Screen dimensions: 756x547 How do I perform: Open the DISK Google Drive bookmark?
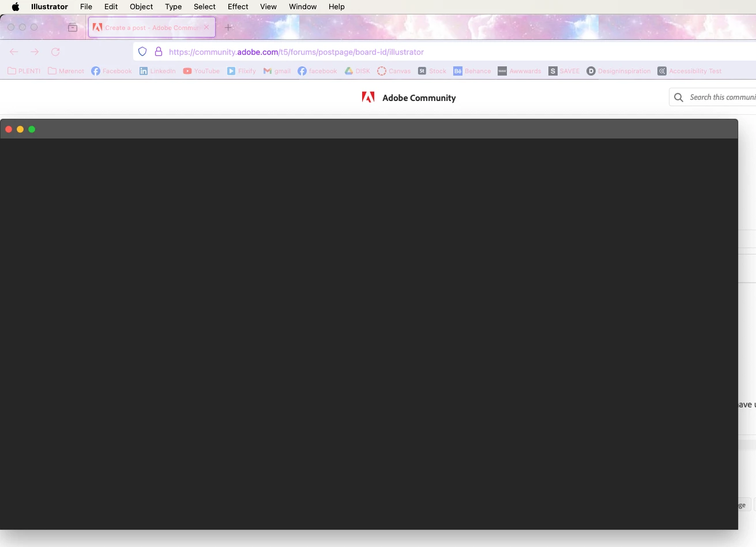(358, 71)
